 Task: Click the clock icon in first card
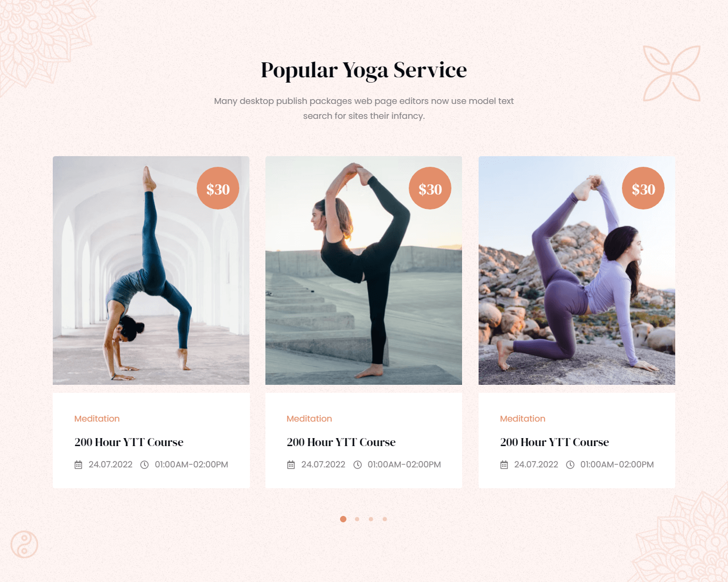coord(144,465)
